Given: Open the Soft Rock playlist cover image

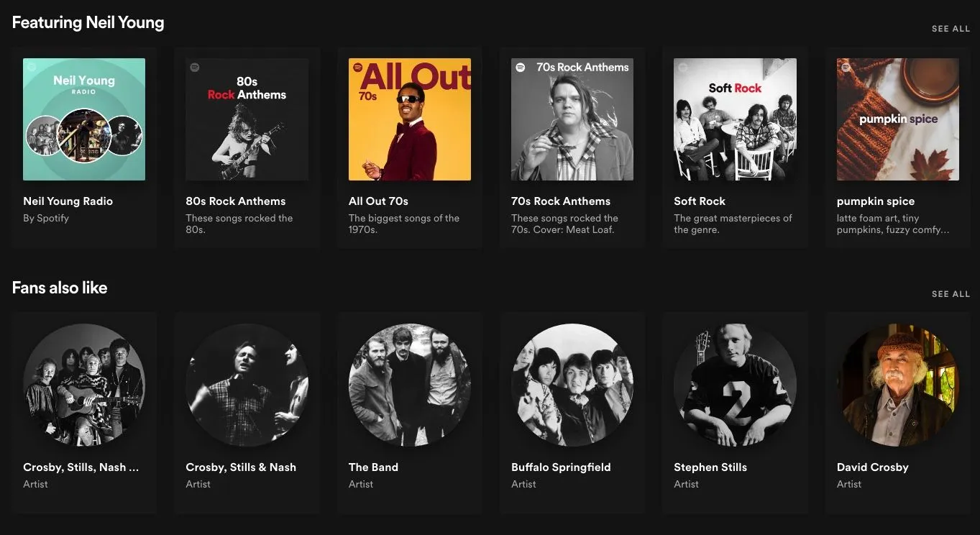Looking at the screenshot, I should [735, 119].
